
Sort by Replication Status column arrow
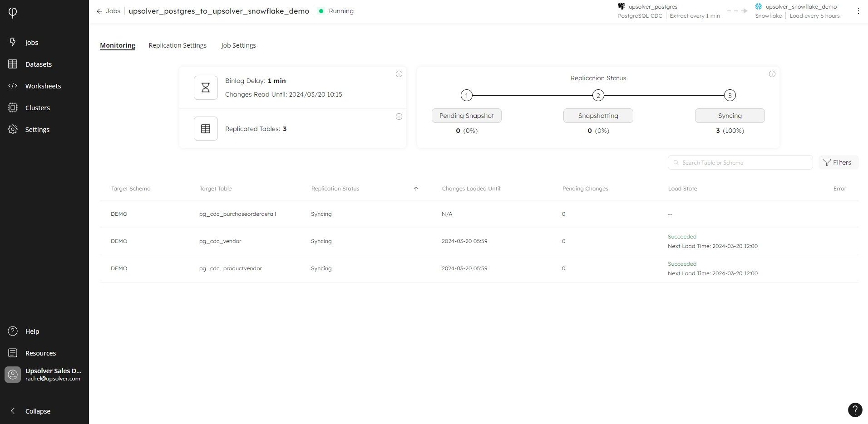pos(415,189)
